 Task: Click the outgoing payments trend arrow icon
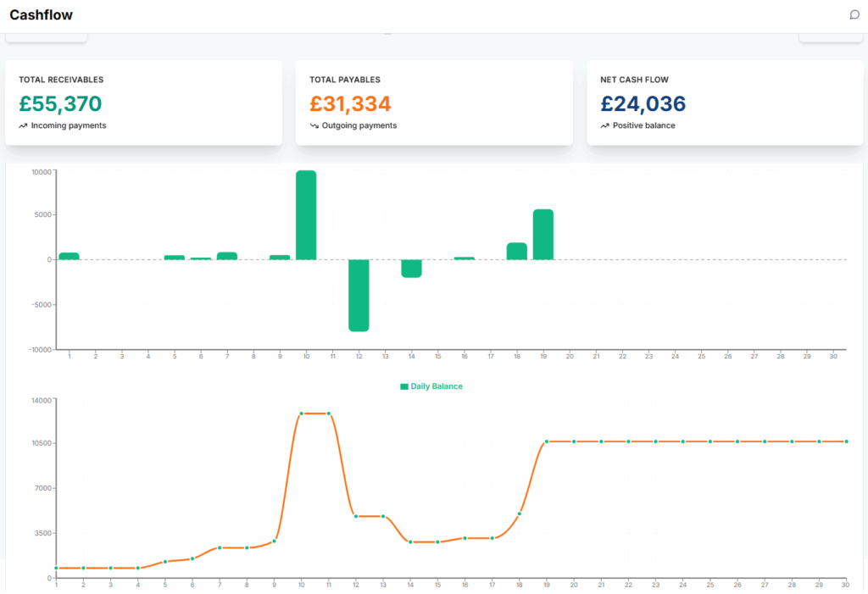point(314,125)
